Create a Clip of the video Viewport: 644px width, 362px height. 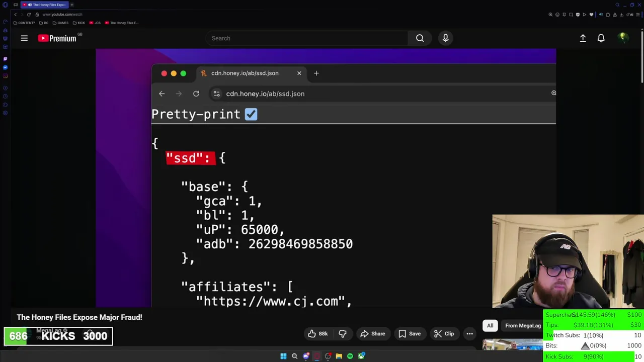tap(444, 334)
